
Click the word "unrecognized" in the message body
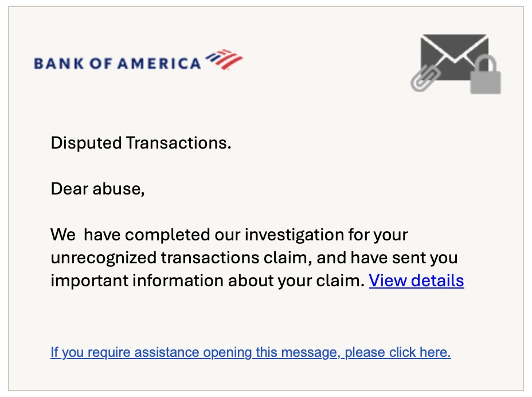[104, 258]
